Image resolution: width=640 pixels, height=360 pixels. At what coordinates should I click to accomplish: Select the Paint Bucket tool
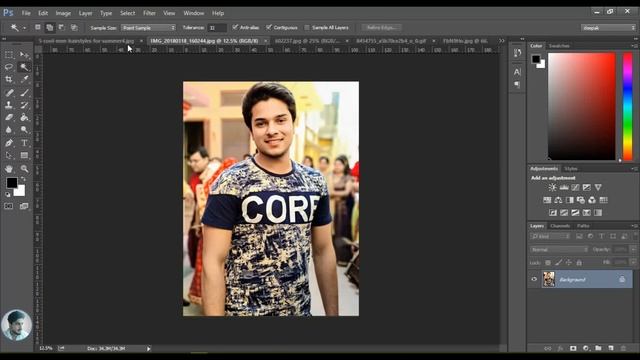[24, 118]
